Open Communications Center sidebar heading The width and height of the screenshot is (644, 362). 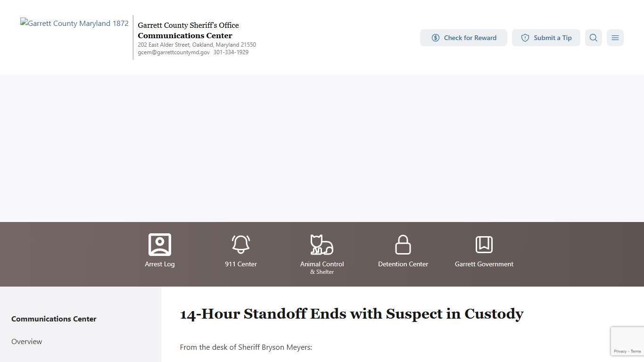[x=54, y=319]
